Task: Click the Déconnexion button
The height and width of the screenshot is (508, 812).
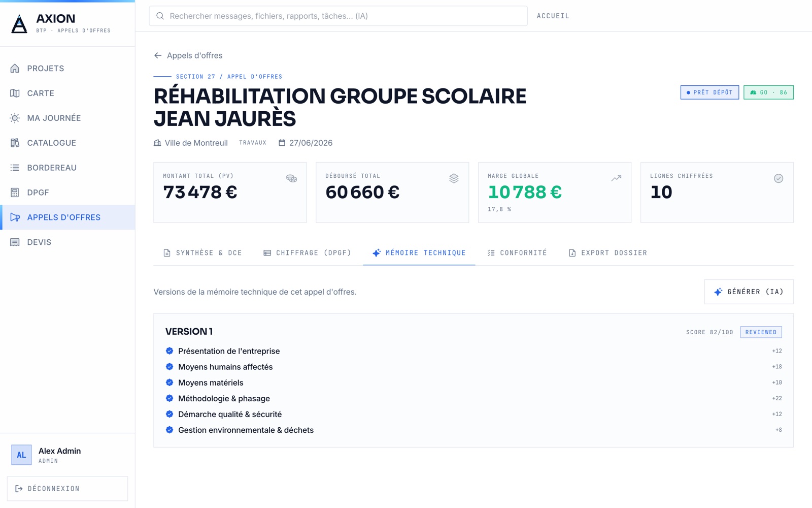Action: pyautogui.click(x=67, y=489)
